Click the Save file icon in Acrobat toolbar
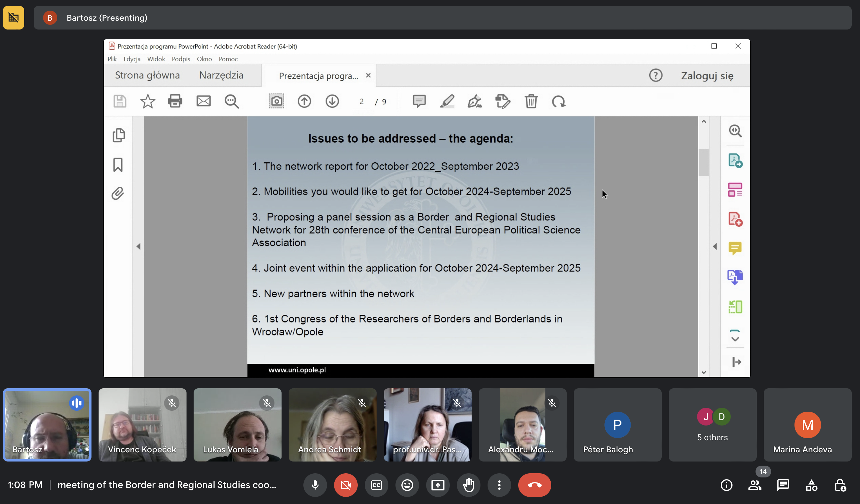The width and height of the screenshot is (860, 504). click(120, 101)
